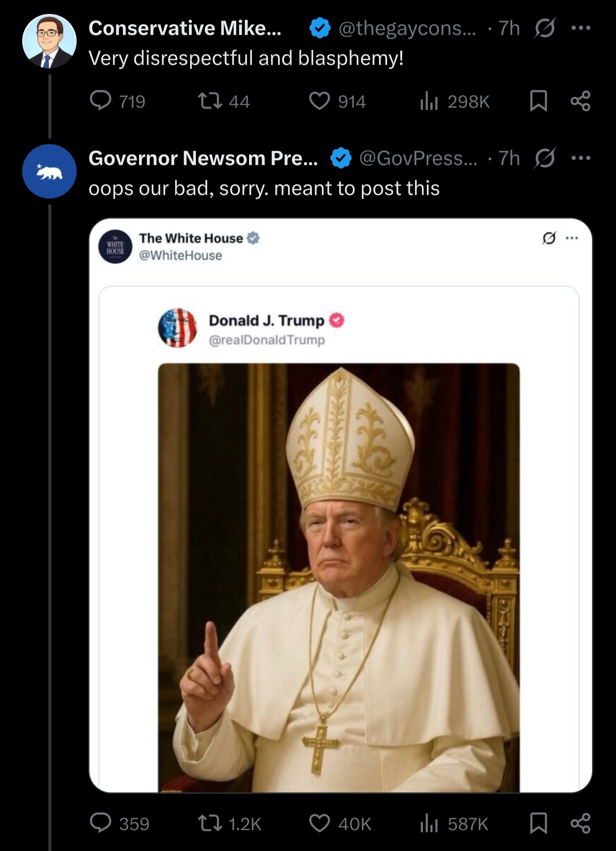Like the Governor Newsom Press post

tap(320, 823)
